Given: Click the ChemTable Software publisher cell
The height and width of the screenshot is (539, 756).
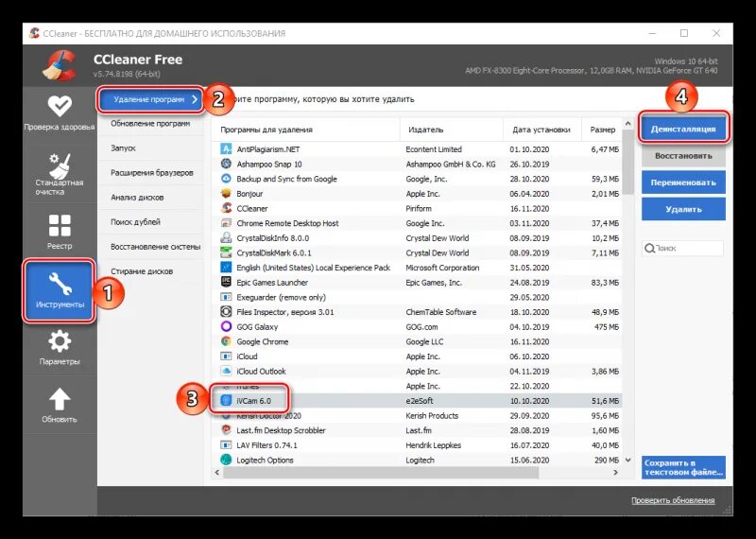Looking at the screenshot, I should tap(440, 312).
